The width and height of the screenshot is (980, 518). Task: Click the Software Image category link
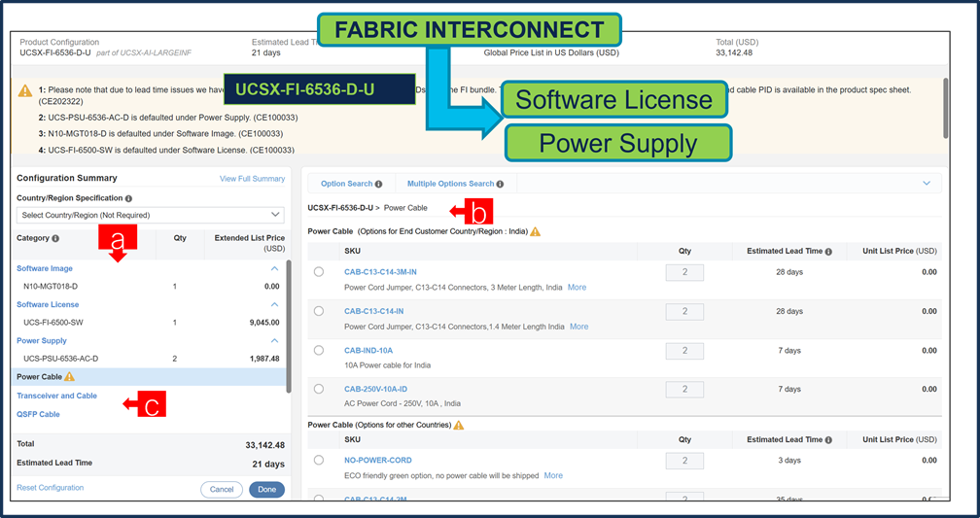(x=45, y=268)
